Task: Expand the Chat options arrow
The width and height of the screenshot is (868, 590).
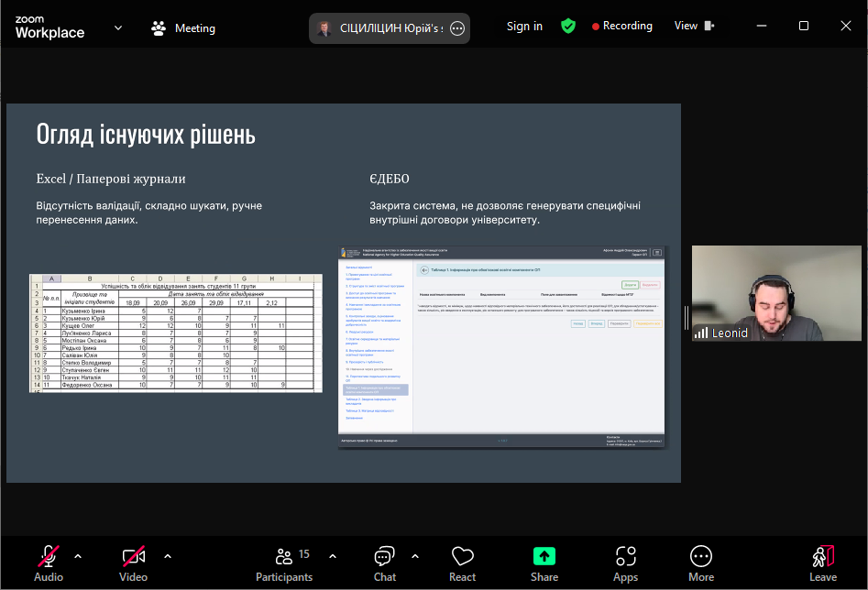Action: click(x=415, y=555)
